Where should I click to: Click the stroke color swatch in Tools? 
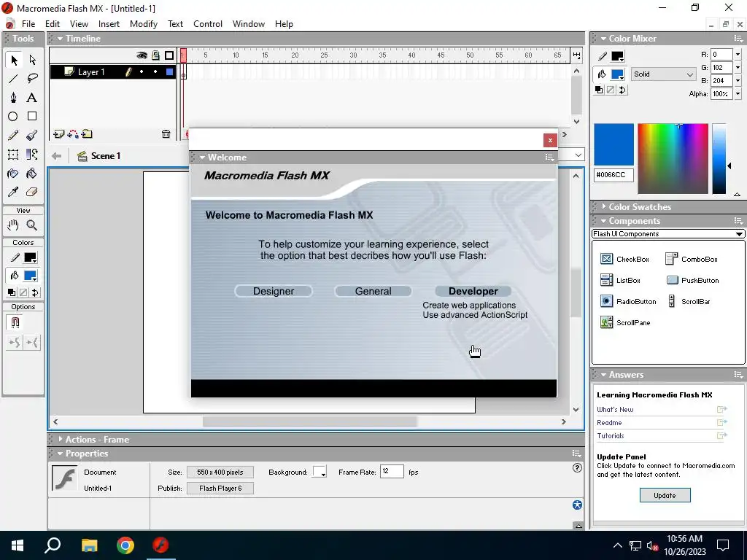coord(30,257)
